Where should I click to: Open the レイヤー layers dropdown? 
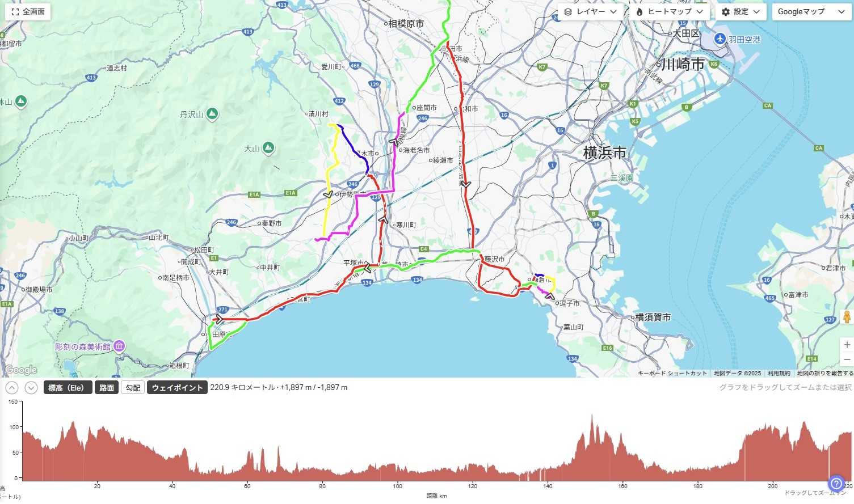(590, 11)
